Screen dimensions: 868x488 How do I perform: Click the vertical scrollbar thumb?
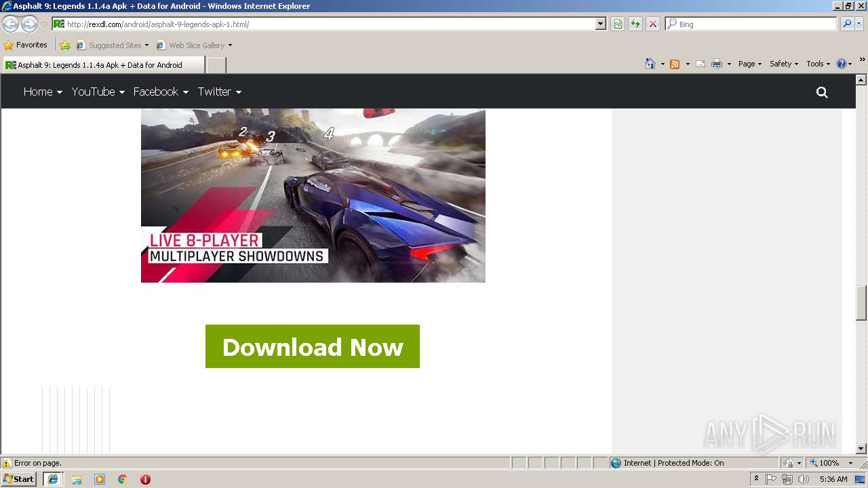click(861, 303)
